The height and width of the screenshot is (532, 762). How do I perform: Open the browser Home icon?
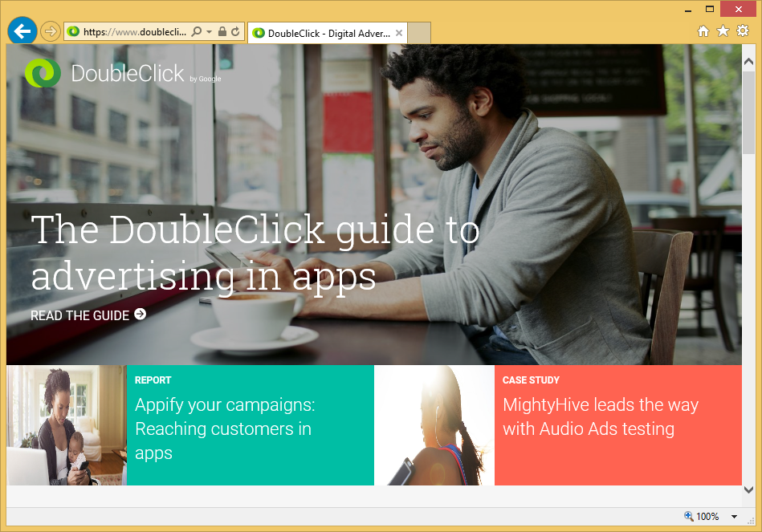[x=703, y=31]
